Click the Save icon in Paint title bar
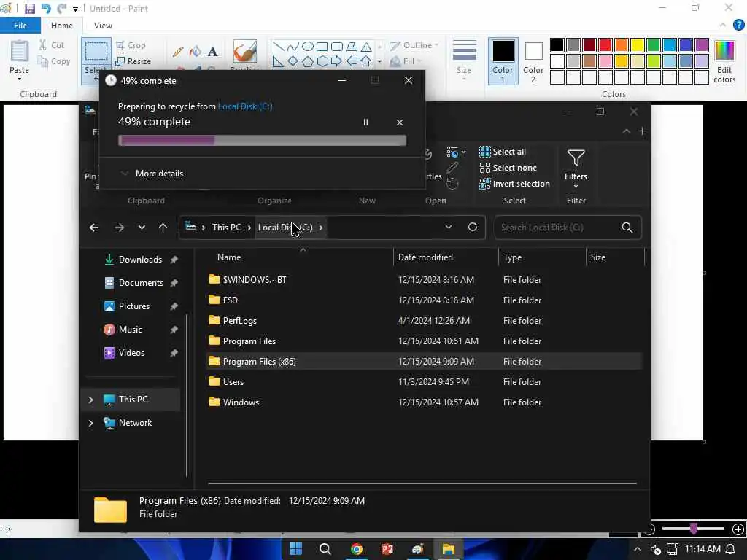The height and width of the screenshot is (560, 747). tap(29, 9)
